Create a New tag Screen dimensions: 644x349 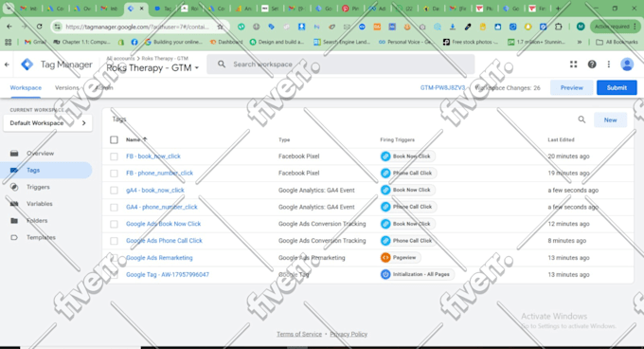[x=610, y=120]
